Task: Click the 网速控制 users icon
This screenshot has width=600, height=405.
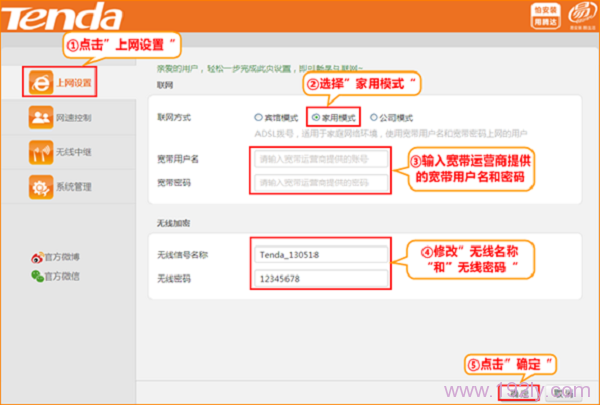Action: [x=40, y=118]
